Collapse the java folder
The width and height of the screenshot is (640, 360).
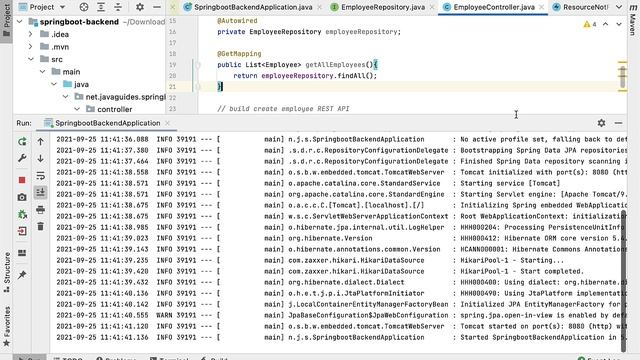(54, 84)
